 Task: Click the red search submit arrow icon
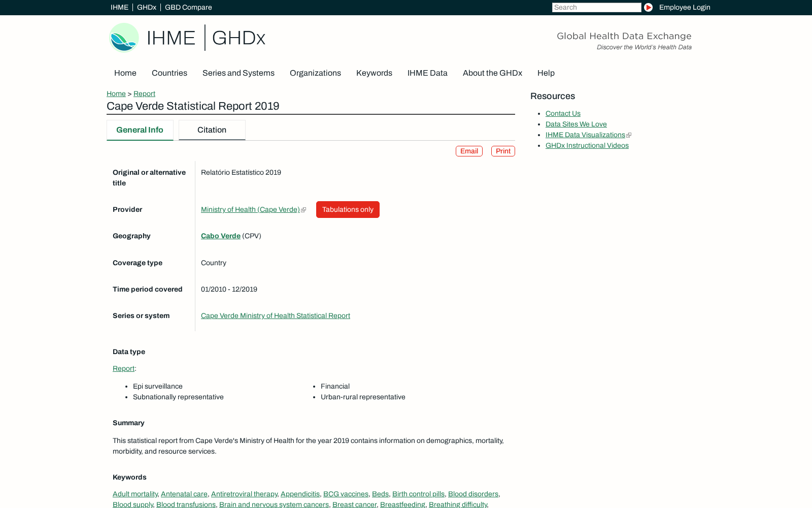coord(648,7)
